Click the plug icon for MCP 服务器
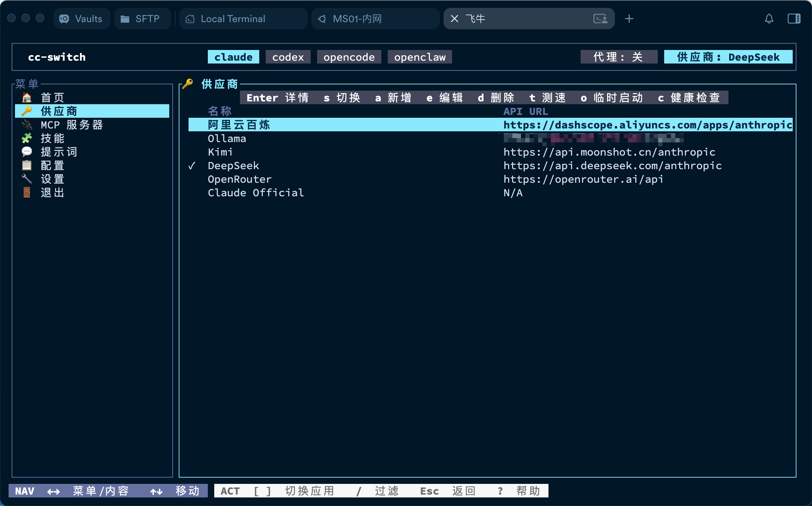 pos(27,125)
